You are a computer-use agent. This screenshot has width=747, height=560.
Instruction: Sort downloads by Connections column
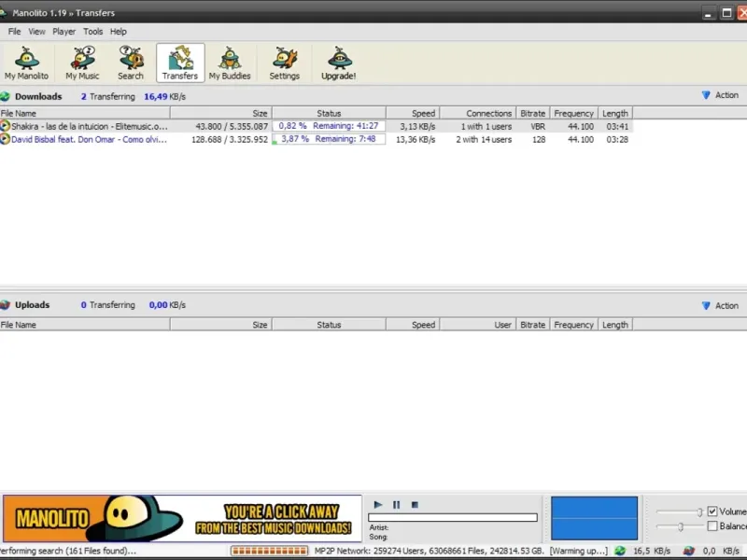click(478, 113)
